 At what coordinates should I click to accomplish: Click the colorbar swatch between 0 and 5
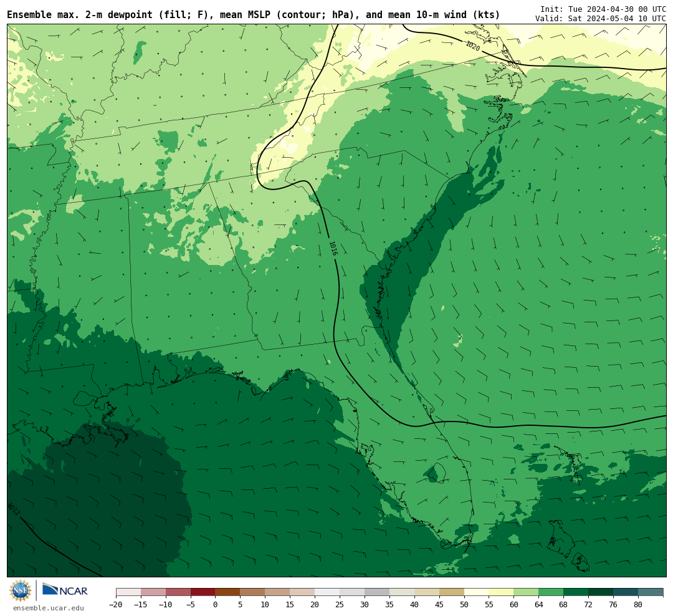point(227,592)
